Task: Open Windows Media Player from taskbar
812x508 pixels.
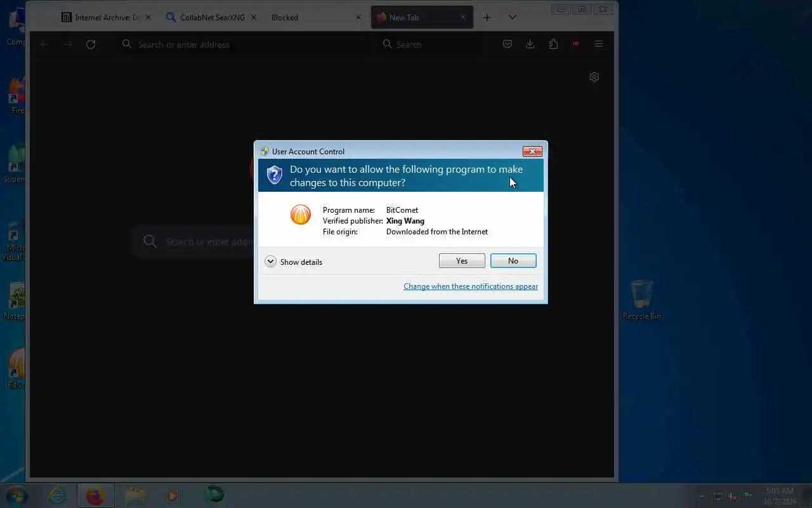Action: coord(173,495)
